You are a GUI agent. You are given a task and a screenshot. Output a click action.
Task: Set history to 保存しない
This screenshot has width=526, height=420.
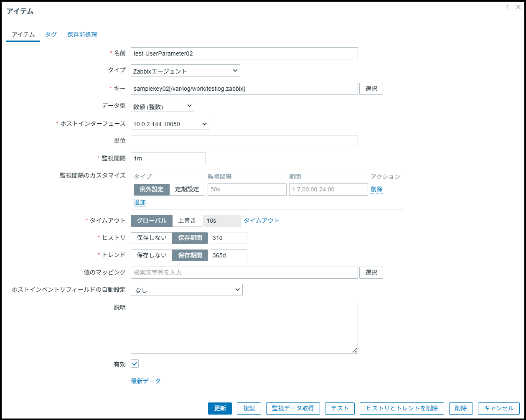pos(152,238)
